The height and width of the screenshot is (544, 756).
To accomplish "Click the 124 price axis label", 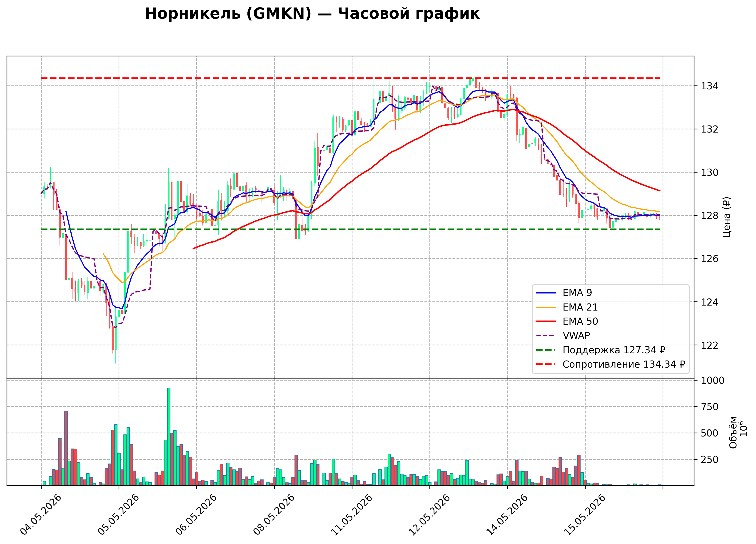I will (710, 302).
